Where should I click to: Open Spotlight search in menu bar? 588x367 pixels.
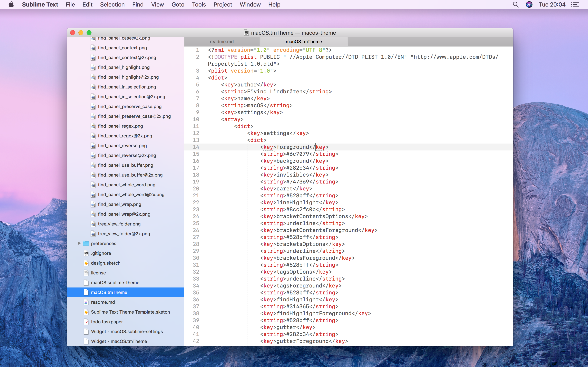(516, 5)
